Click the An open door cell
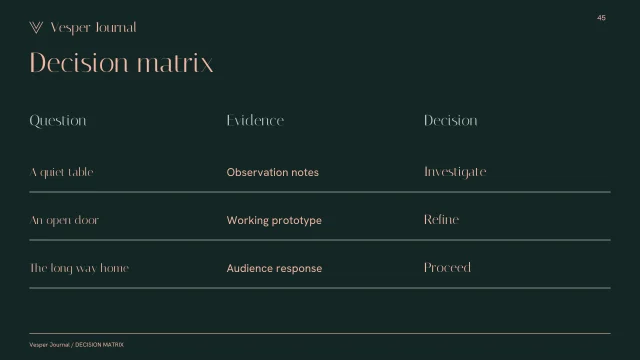 coord(64,220)
